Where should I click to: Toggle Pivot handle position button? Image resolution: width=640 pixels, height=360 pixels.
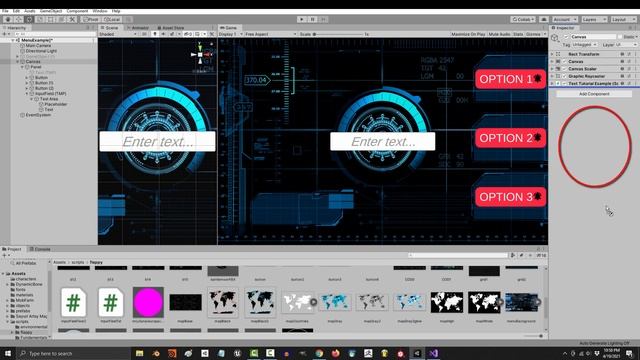[91, 19]
